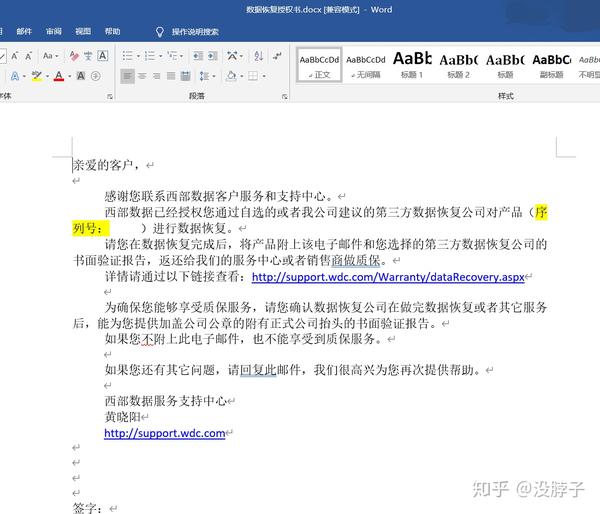600x514 pixels.
Task: Click the Character Border icon
Action: pyautogui.click(x=103, y=56)
